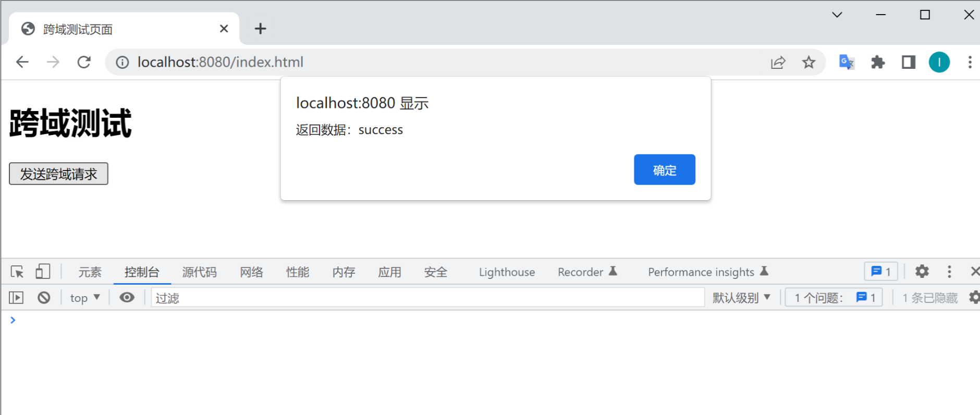Click the live expression eye icon
The width and height of the screenshot is (980, 415).
(127, 298)
